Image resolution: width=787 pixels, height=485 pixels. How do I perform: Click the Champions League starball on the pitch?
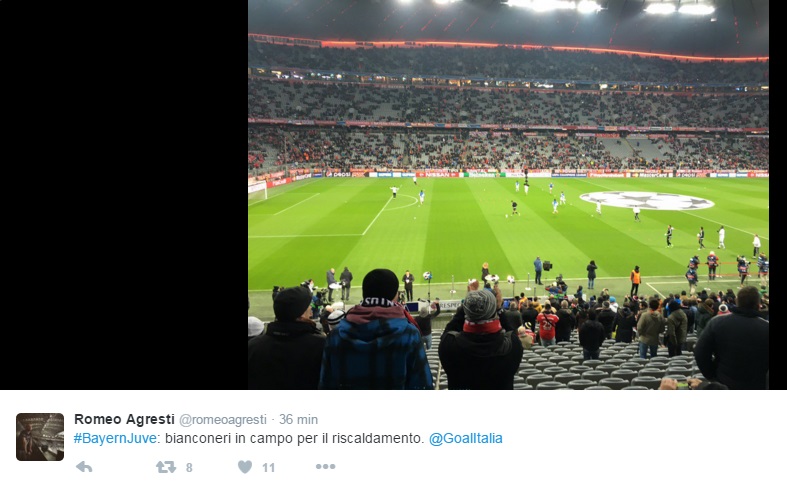point(646,200)
